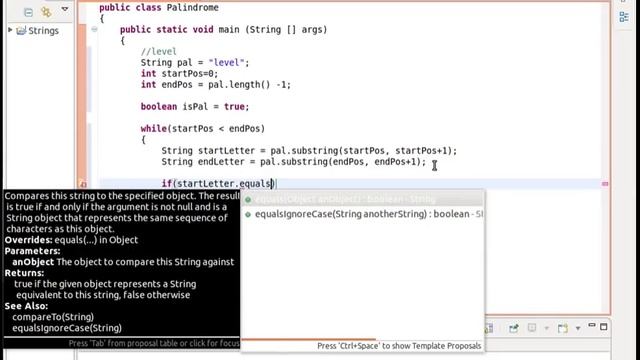Choose equalsIgnoreCase(String anotherString) proposal
The height and width of the screenshot is (360, 640).
click(362, 214)
